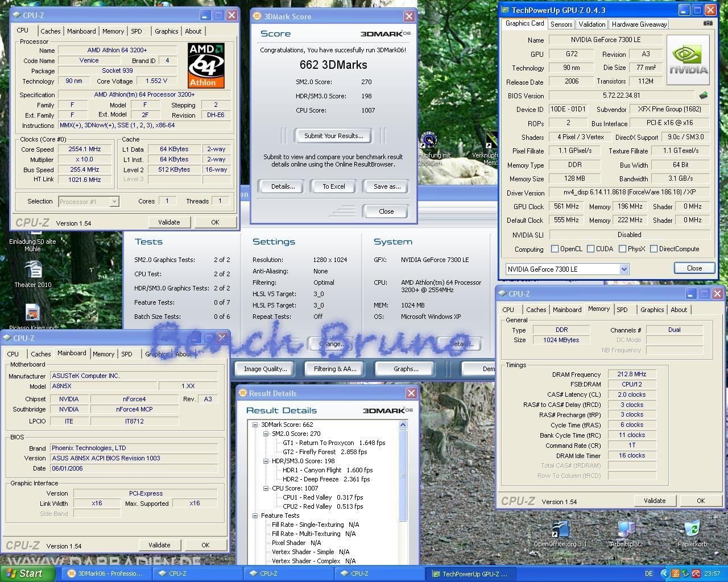Click the Image Quality... button in 3DMark
The width and height of the screenshot is (728, 582).
coord(265,369)
